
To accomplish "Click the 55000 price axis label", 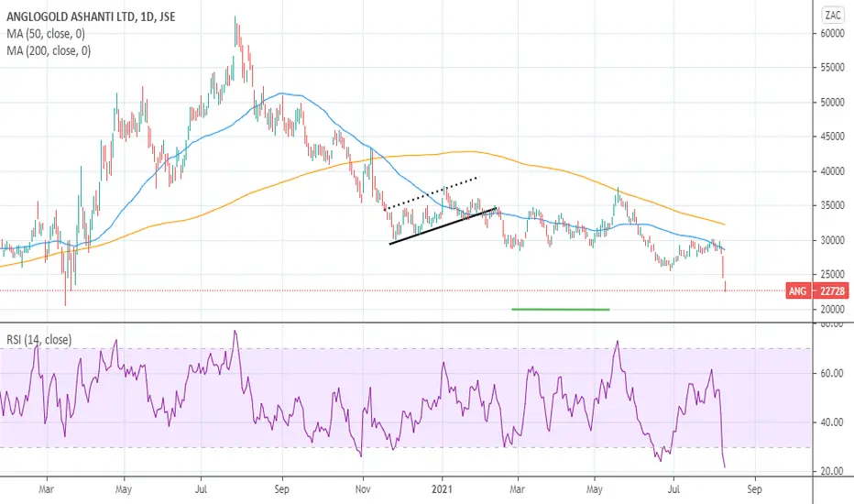I will (x=832, y=68).
